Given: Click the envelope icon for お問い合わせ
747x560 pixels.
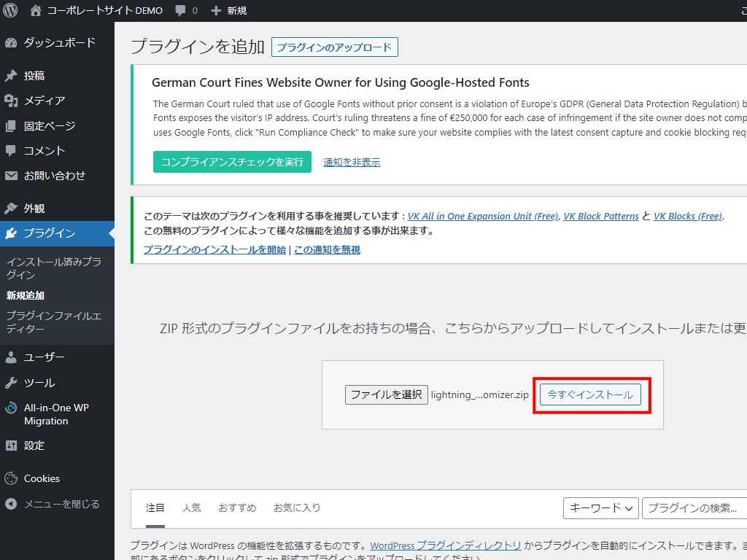Looking at the screenshot, I should point(11,176).
